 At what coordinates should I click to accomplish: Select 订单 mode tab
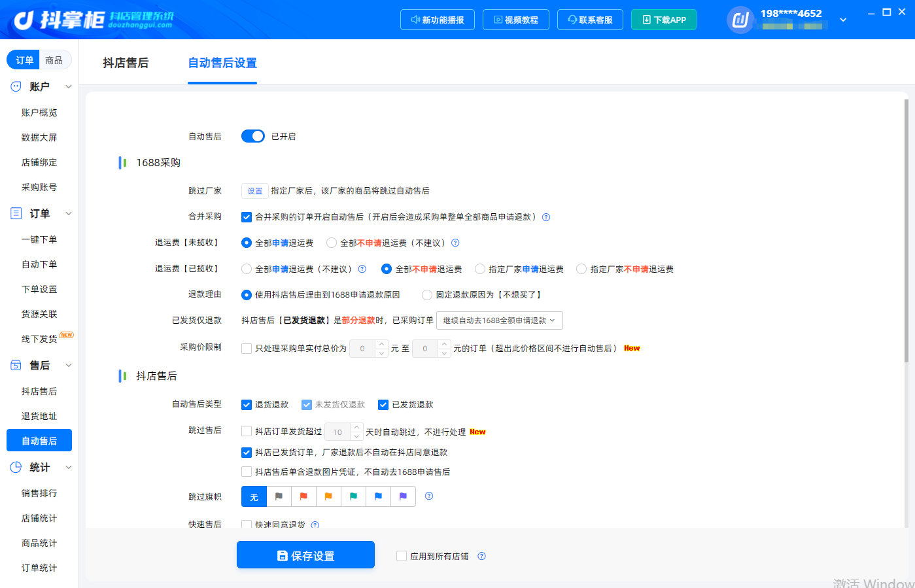[24, 60]
